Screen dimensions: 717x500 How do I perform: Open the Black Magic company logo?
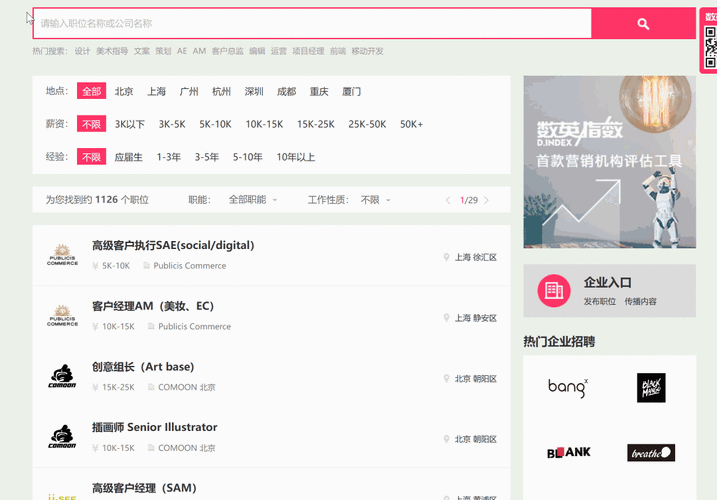651,388
